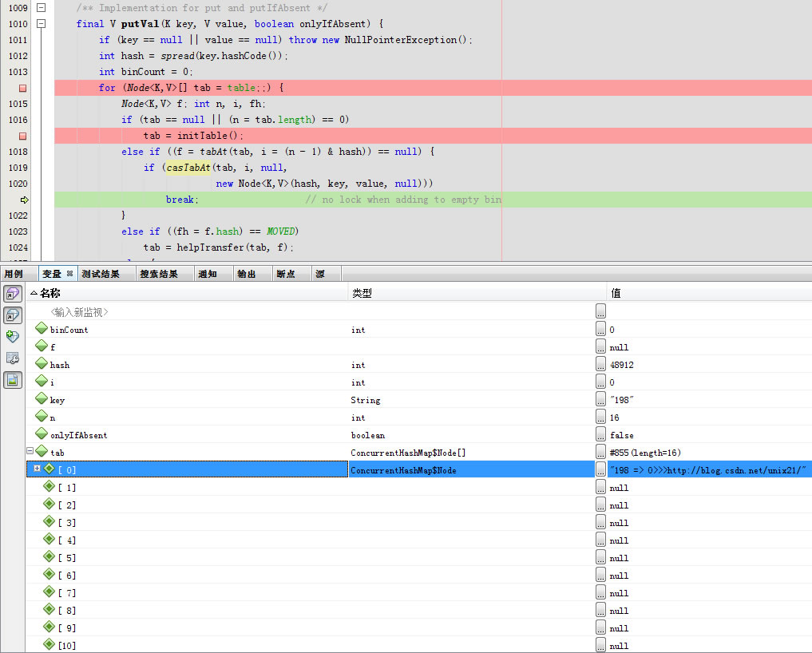812x653 pixels.
Task: Open the value editor button for f
Action: (x=600, y=346)
